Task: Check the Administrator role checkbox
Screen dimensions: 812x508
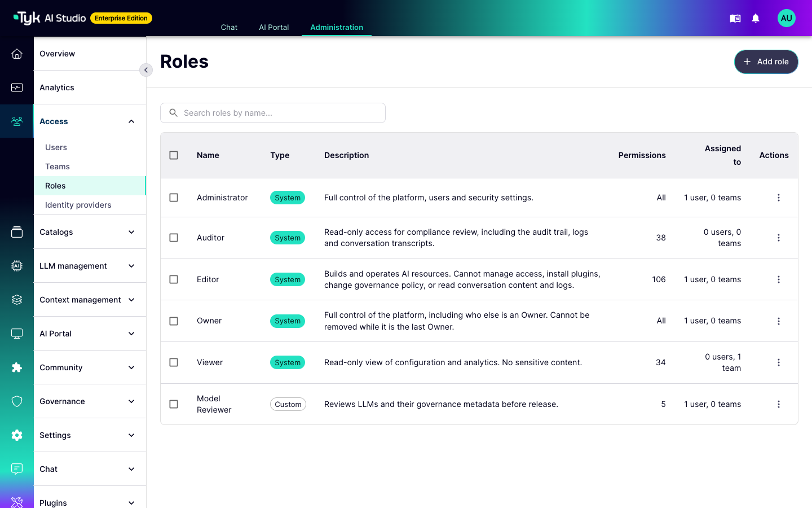Action: [174, 198]
